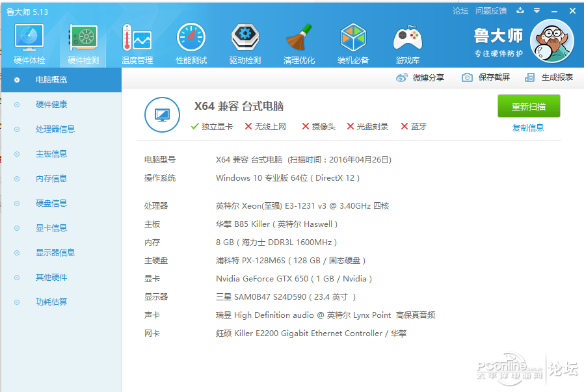Click 8 GB 海力士 DDR3L memory value
The width and height of the screenshot is (584, 392).
click(276, 242)
